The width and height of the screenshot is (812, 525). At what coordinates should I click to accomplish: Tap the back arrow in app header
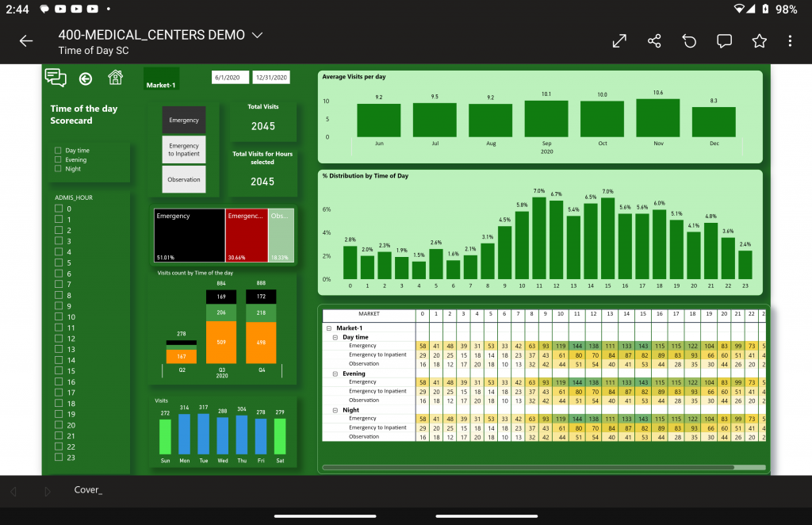pos(26,41)
